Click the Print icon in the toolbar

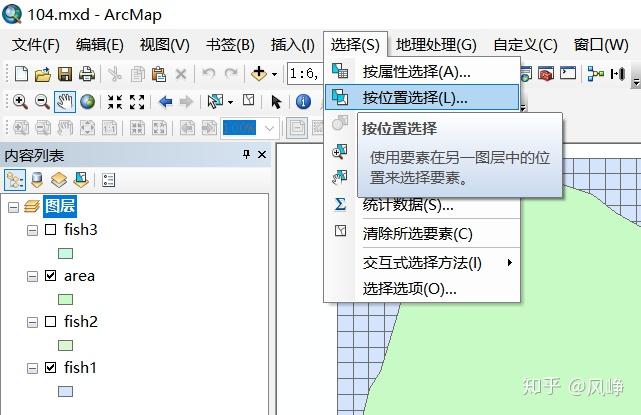(x=87, y=74)
